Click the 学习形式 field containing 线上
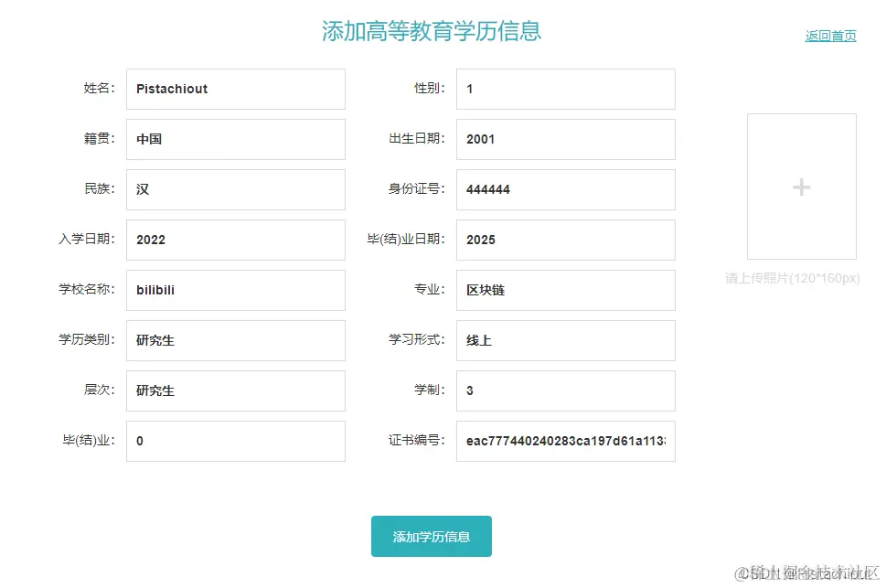 564,340
